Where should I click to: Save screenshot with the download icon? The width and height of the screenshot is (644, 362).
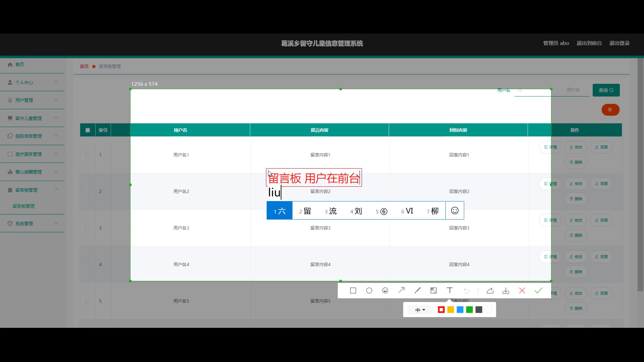tap(506, 291)
